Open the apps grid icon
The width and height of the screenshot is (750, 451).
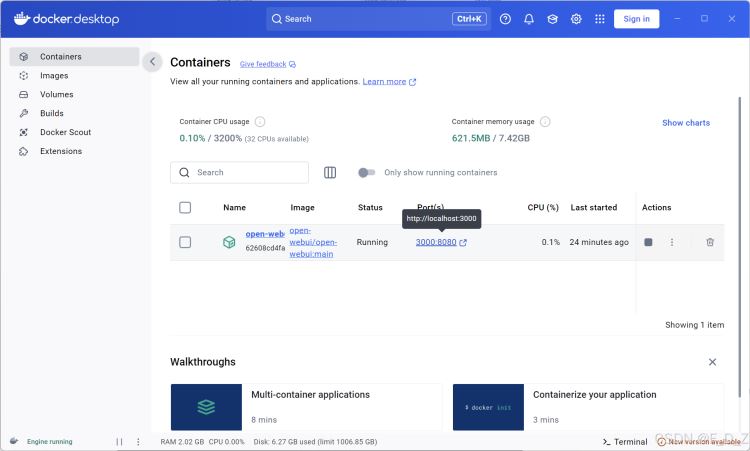(599, 19)
